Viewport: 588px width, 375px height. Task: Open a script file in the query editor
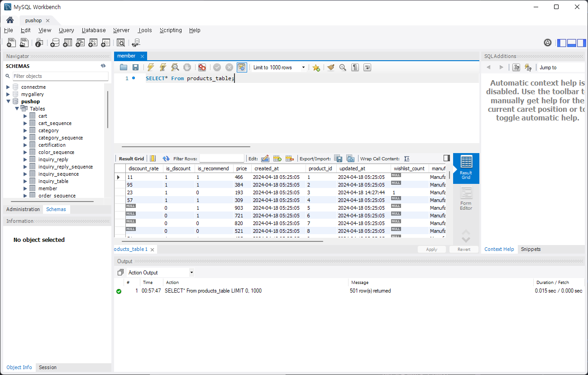click(x=124, y=67)
